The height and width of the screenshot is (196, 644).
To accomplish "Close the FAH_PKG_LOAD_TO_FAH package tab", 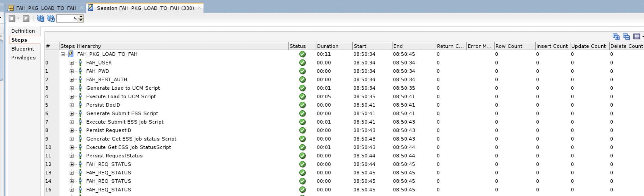I will tap(82, 8).
